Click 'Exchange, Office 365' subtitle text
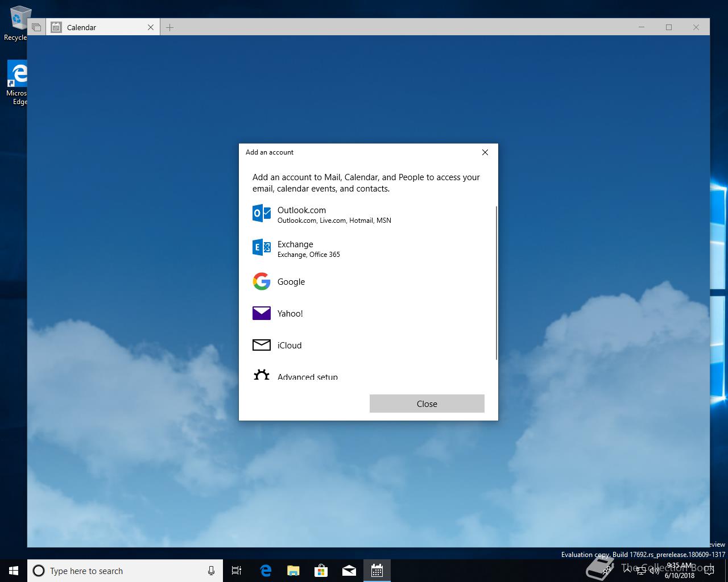The width and height of the screenshot is (728, 582). [x=309, y=255]
